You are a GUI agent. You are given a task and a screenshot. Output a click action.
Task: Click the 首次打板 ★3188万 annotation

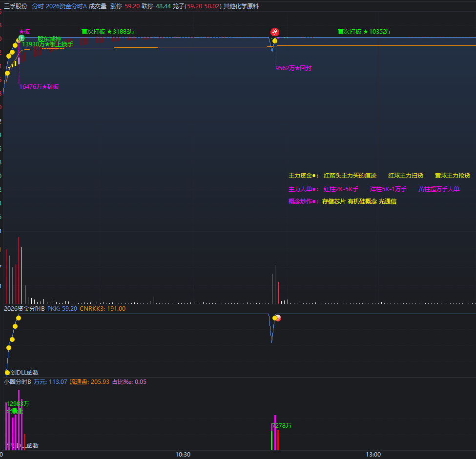pos(108,32)
